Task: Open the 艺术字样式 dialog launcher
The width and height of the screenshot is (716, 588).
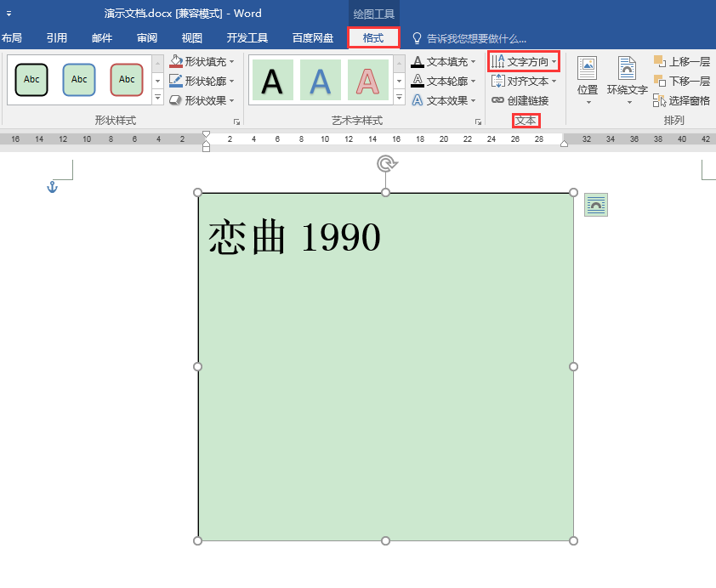Action: (x=478, y=122)
